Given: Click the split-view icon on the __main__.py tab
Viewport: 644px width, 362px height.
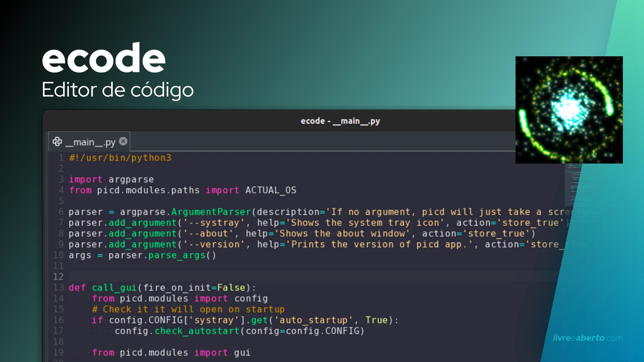Looking at the screenshot, I should (57, 141).
